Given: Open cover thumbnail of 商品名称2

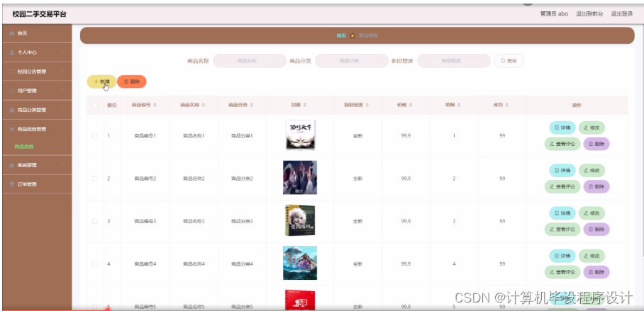Looking at the screenshot, I should (x=300, y=178).
